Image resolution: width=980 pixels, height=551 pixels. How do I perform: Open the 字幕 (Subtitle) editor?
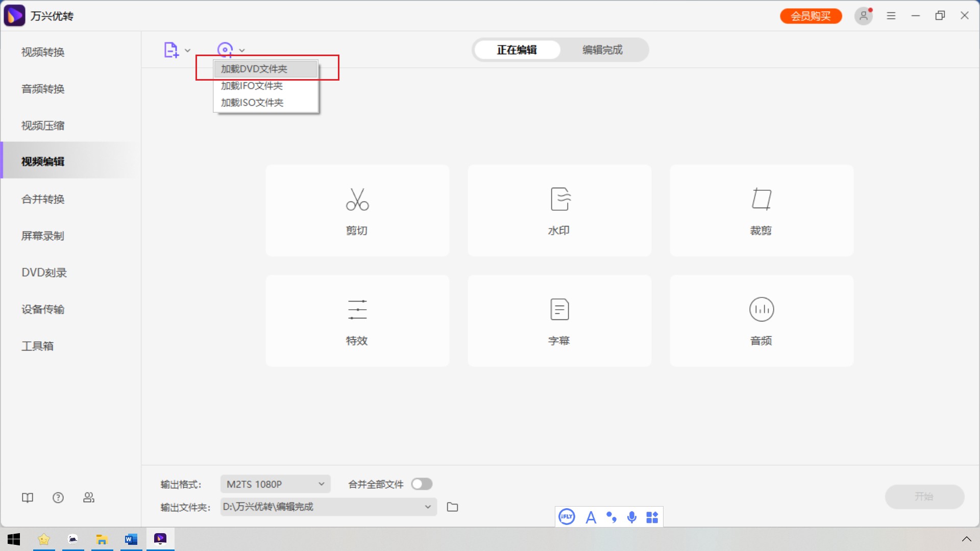click(x=558, y=320)
